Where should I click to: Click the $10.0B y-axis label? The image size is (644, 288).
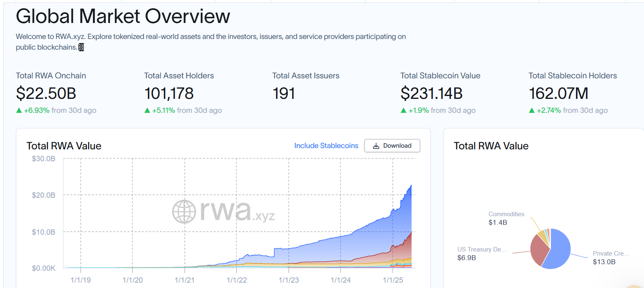coord(43,232)
